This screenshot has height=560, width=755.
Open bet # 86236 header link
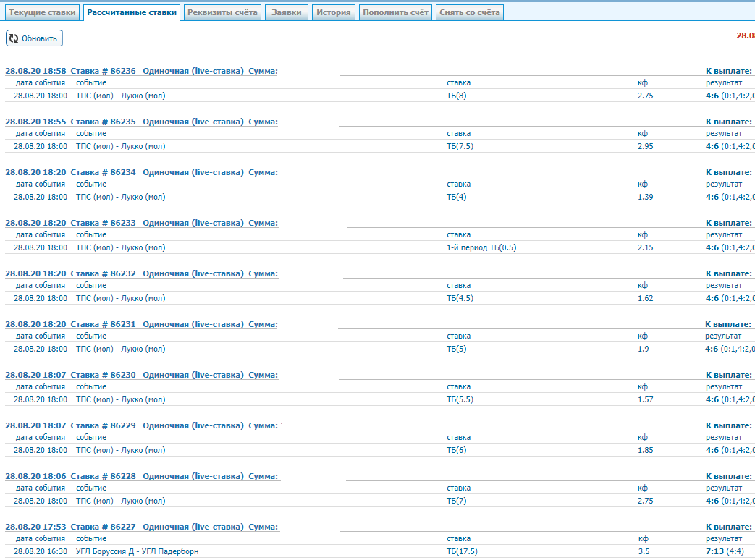pyautogui.click(x=141, y=71)
